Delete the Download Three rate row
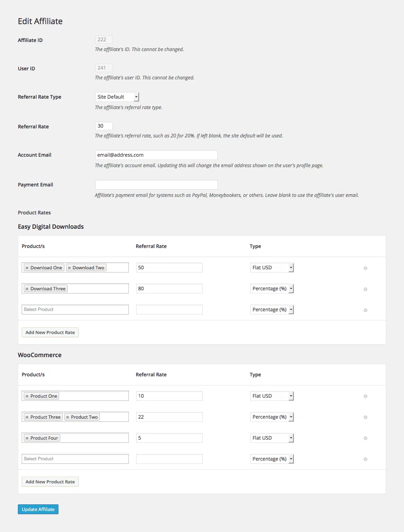The height and width of the screenshot is (532, 404). [365, 289]
